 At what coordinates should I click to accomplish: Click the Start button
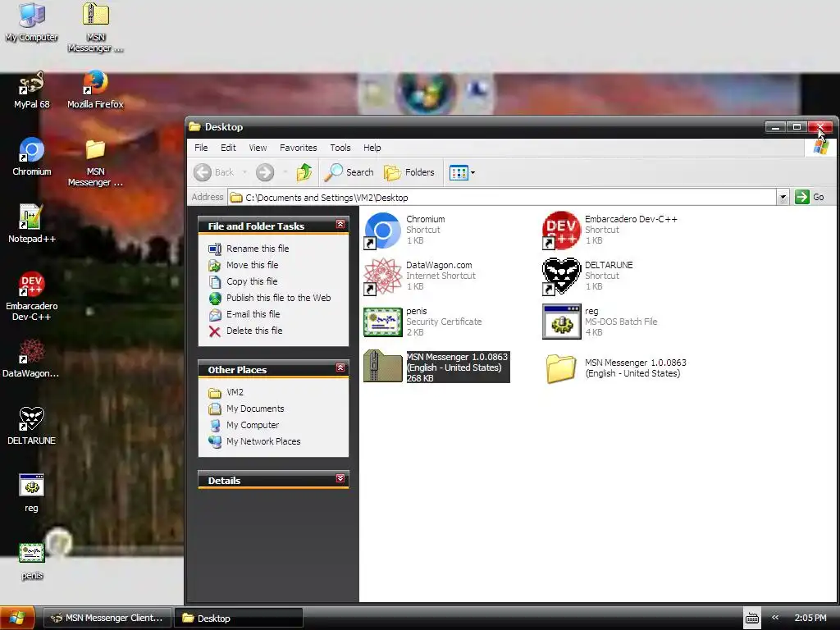pos(17,619)
